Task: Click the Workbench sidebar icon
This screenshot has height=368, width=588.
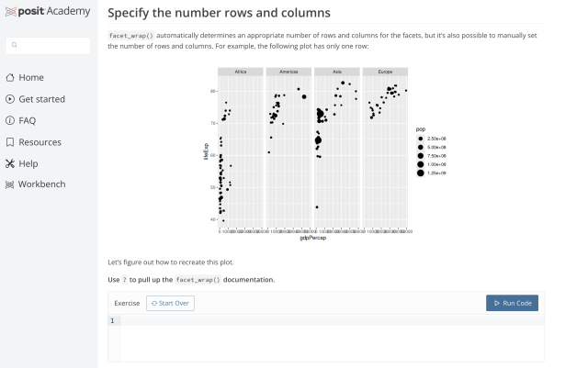Action: coord(10,184)
